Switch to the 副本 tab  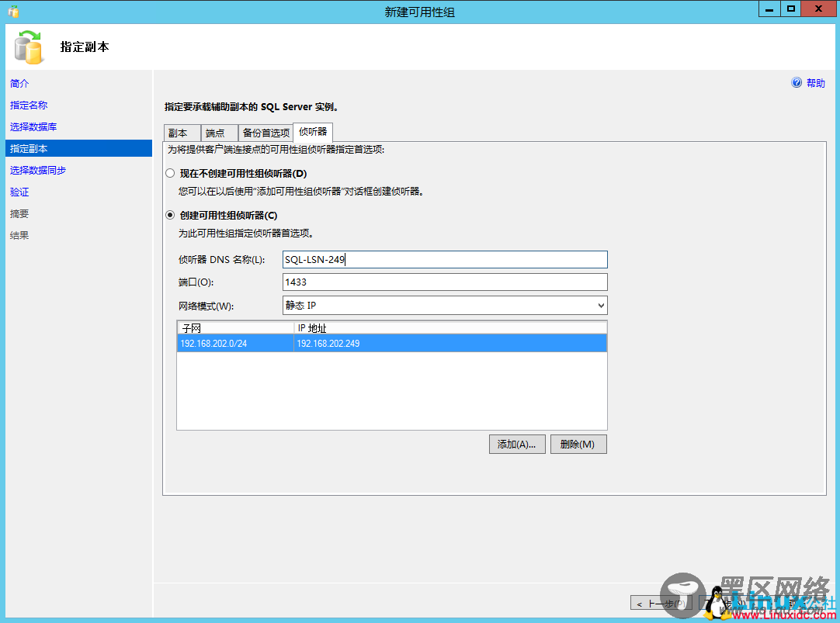point(182,133)
